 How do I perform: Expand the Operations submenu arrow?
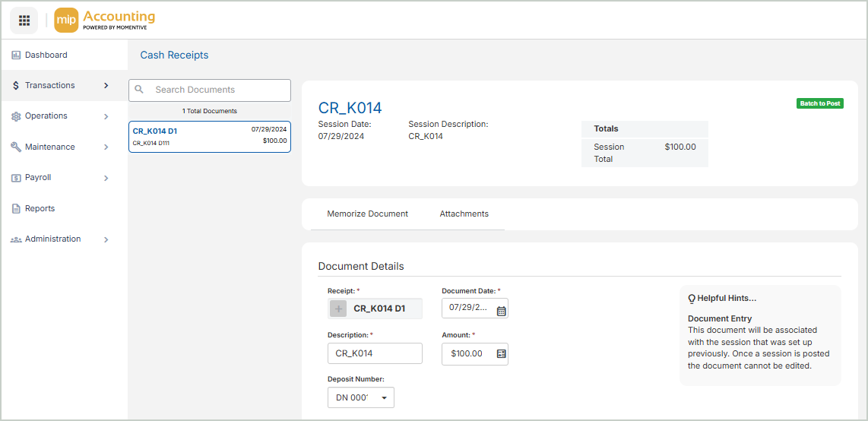coord(106,116)
